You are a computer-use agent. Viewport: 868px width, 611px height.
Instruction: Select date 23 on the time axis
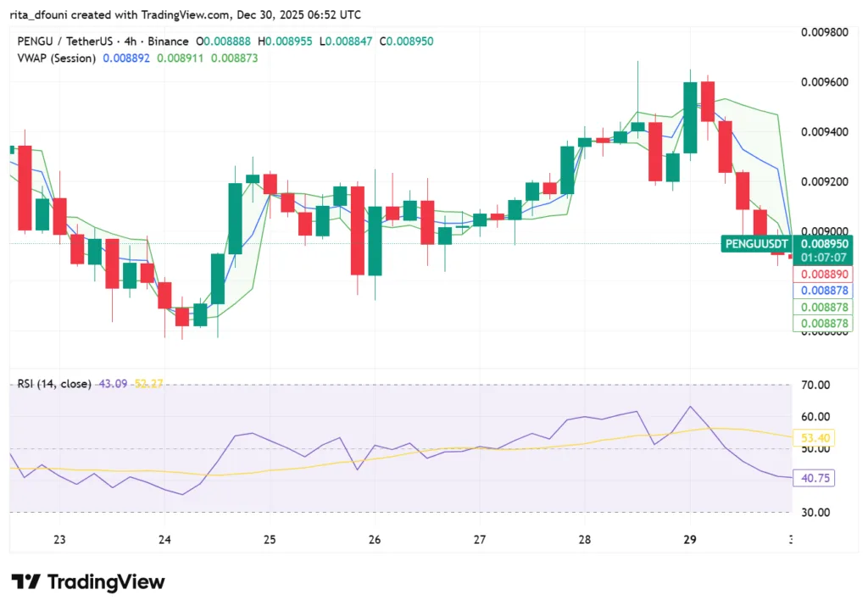pyautogui.click(x=59, y=539)
